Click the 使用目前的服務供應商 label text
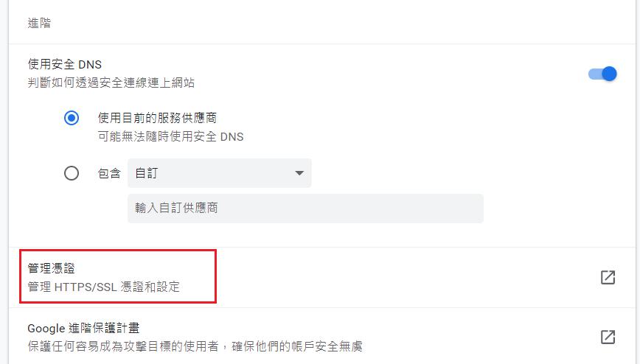The height and width of the screenshot is (364, 640). click(x=157, y=118)
